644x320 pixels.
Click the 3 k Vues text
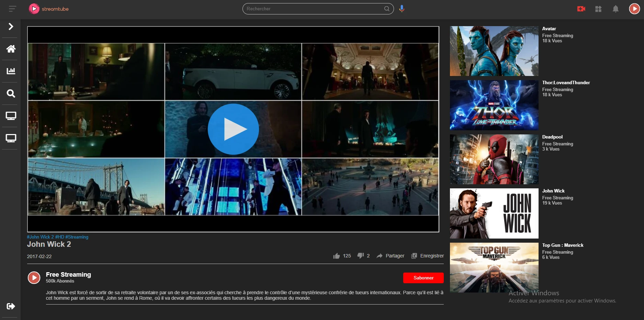551,149
